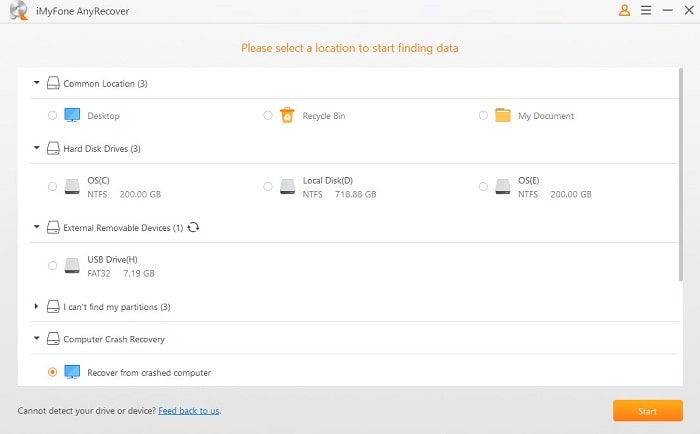Click the partitions section header icon
The height and width of the screenshot is (434, 700).
53,306
